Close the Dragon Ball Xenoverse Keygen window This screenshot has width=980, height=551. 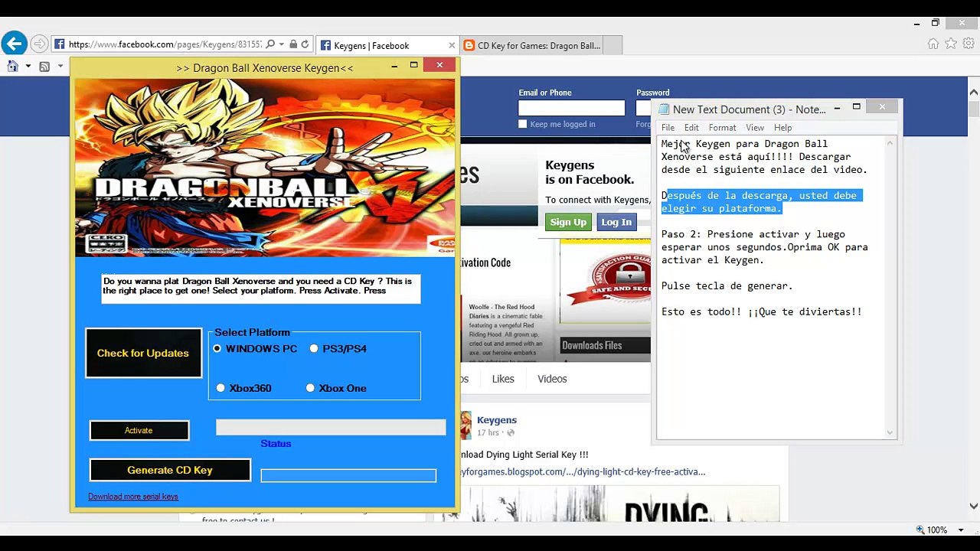439,65
